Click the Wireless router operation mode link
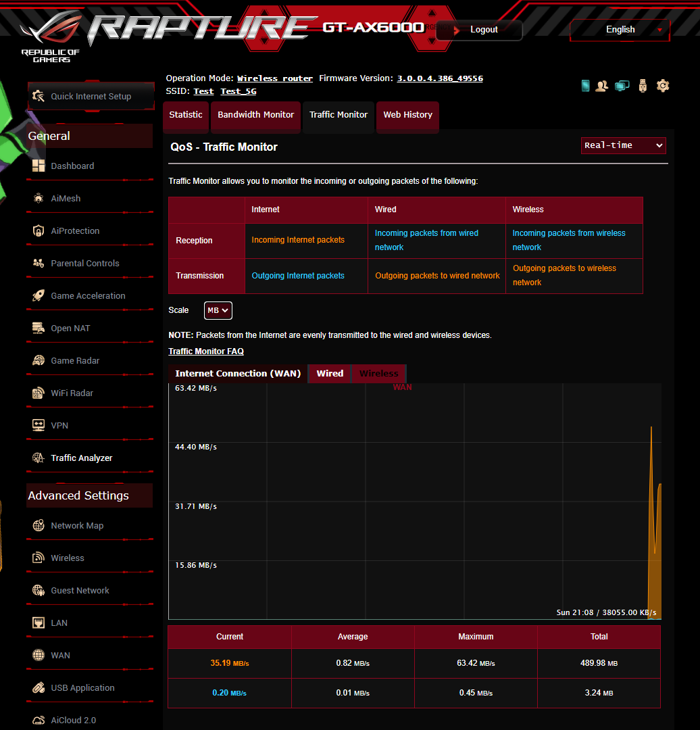The width and height of the screenshot is (700, 730). [x=275, y=78]
